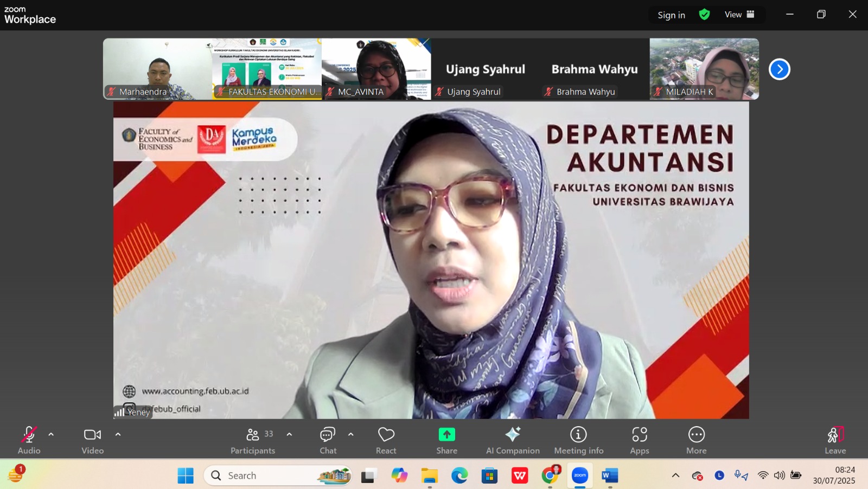
Task: Click the Sign in button
Action: 671,15
